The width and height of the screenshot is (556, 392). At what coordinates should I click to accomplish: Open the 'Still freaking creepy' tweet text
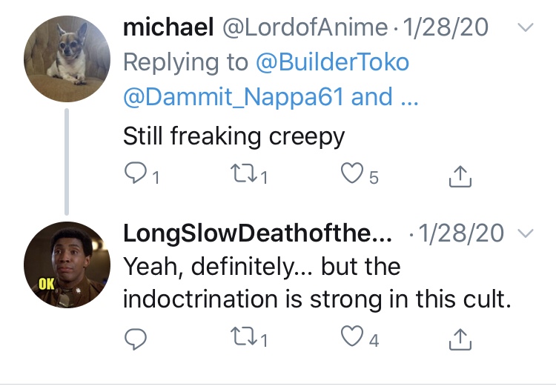234,136
